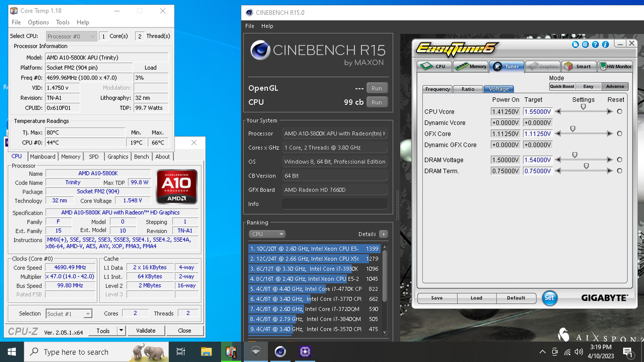
Task: Click DRAM Voltage target value field
Action: (538, 160)
